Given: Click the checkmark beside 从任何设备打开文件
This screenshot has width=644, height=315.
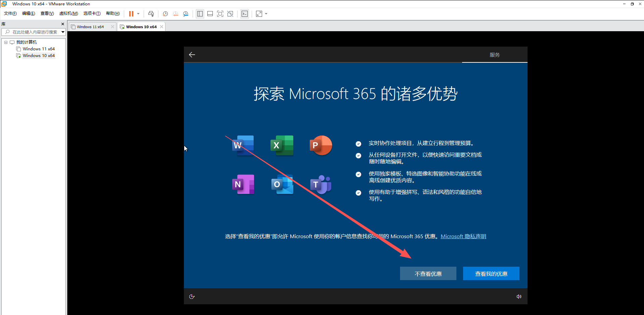Looking at the screenshot, I should point(358,156).
